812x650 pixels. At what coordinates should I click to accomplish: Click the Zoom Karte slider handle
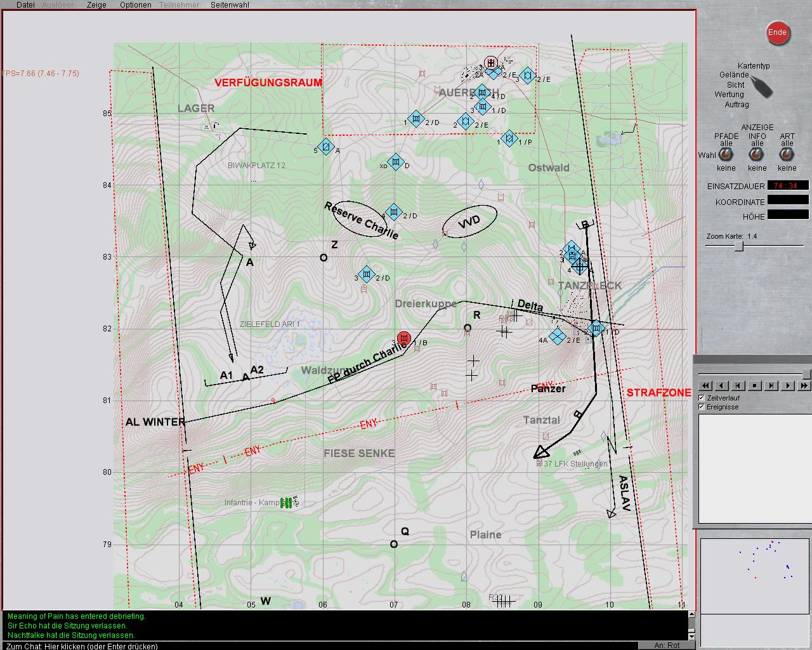point(739,246)
